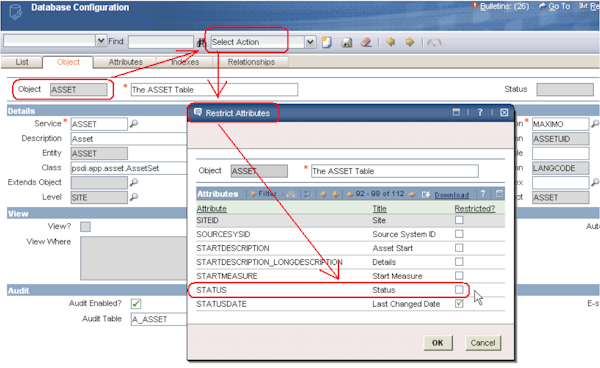Expand the query dropdown beside Find
The height and width of the screenshot is (368, 600).
click(101, 41)
